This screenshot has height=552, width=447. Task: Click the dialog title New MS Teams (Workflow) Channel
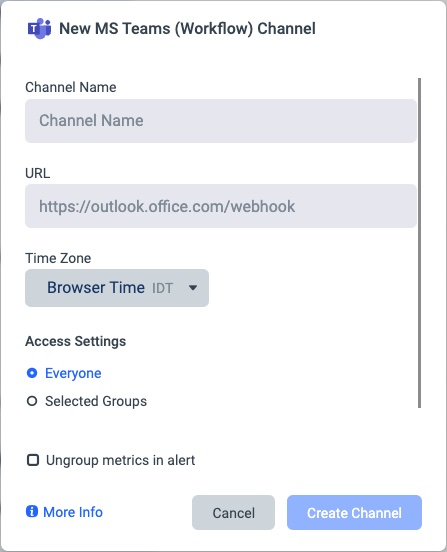[187, 29]
